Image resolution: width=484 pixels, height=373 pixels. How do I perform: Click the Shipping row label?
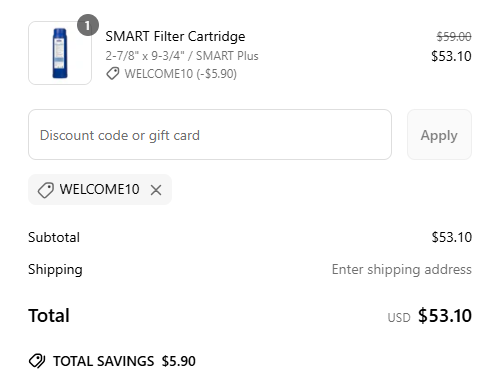click(55, 270)
